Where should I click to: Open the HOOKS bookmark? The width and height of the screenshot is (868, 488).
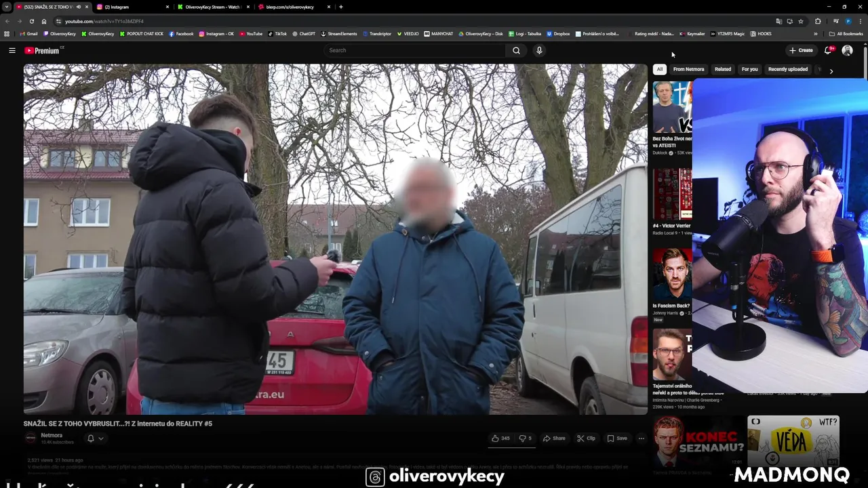pos(761,33)
